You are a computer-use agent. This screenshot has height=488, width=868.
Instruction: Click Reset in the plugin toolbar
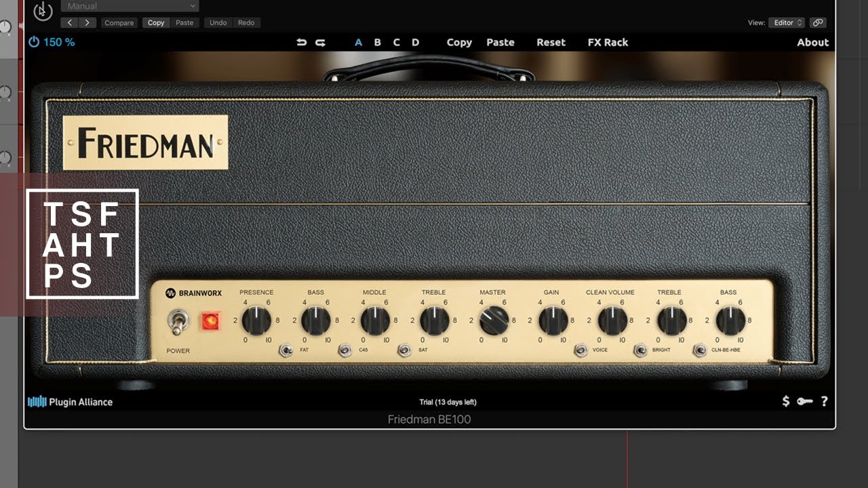[x=551, y=42]
